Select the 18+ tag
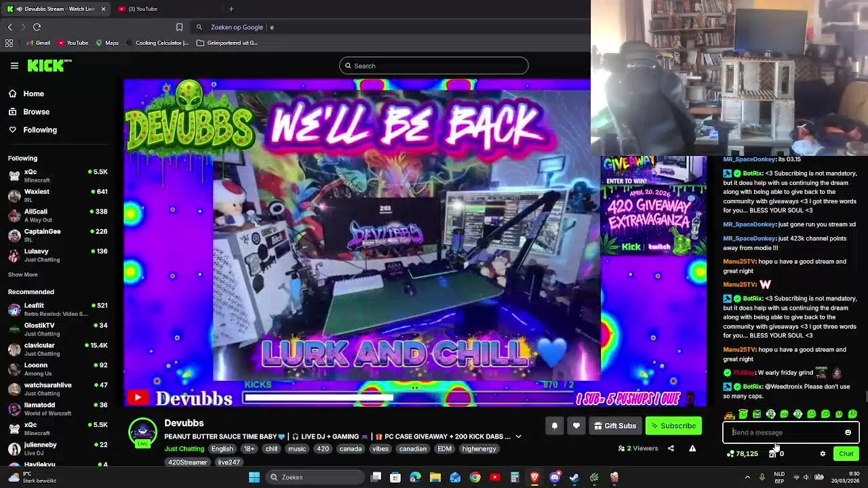This screenshot has width=868, height=488. [249, 449]
